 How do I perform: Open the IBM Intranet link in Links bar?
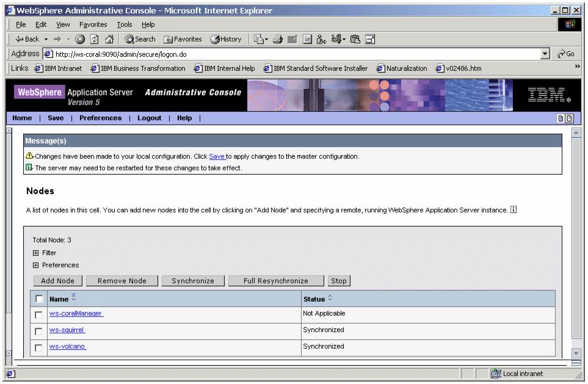[59, 68]
